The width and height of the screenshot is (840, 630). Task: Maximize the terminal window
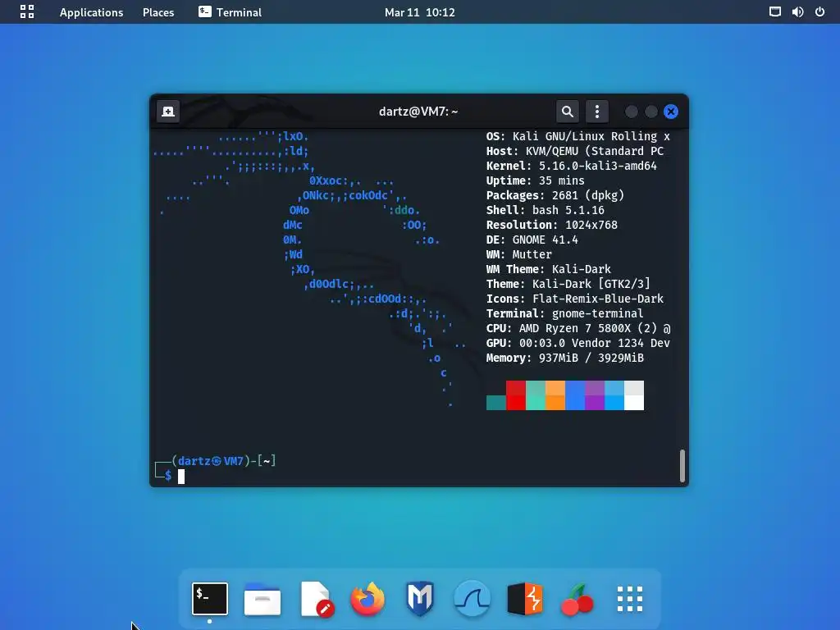[651, 112]
